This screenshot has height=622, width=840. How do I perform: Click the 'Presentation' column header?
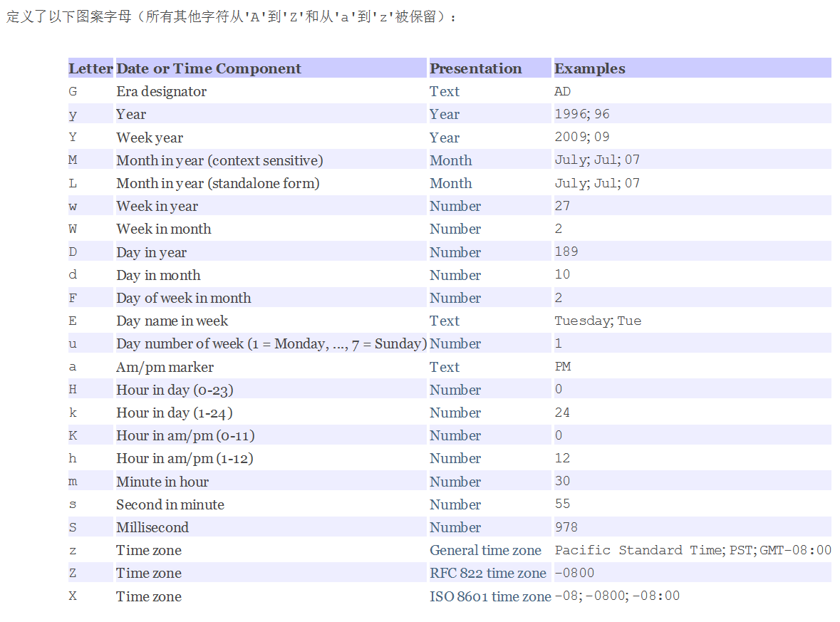point(475,68)
